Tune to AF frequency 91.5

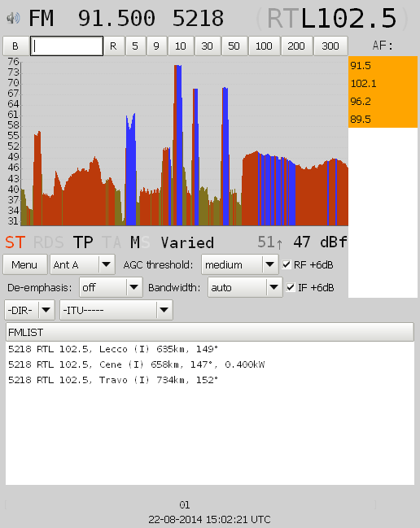coord(383,65)
